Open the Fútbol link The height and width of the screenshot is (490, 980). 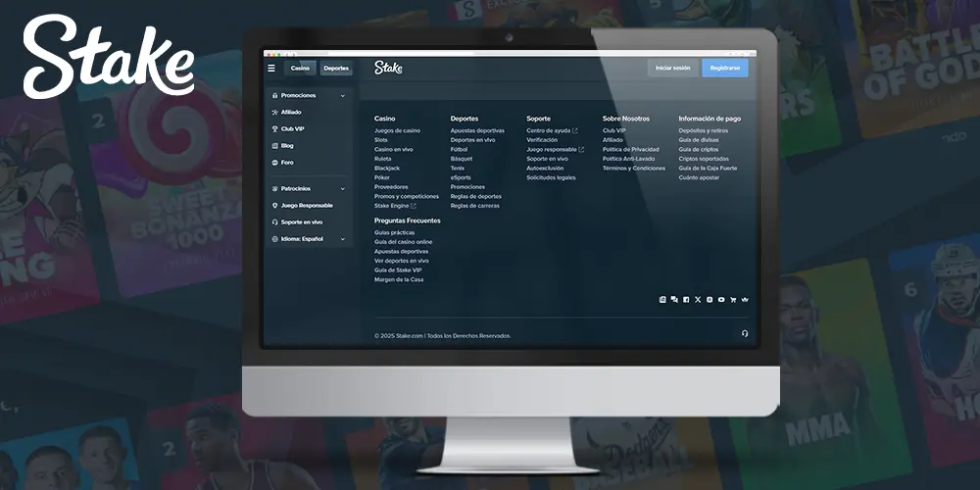tap(460, 149)
